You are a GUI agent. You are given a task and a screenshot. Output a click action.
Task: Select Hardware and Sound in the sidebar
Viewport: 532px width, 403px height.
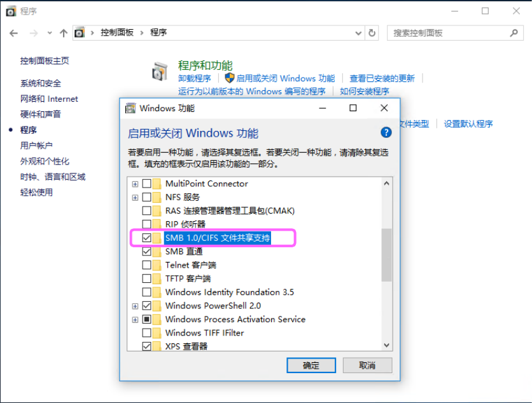41,114
